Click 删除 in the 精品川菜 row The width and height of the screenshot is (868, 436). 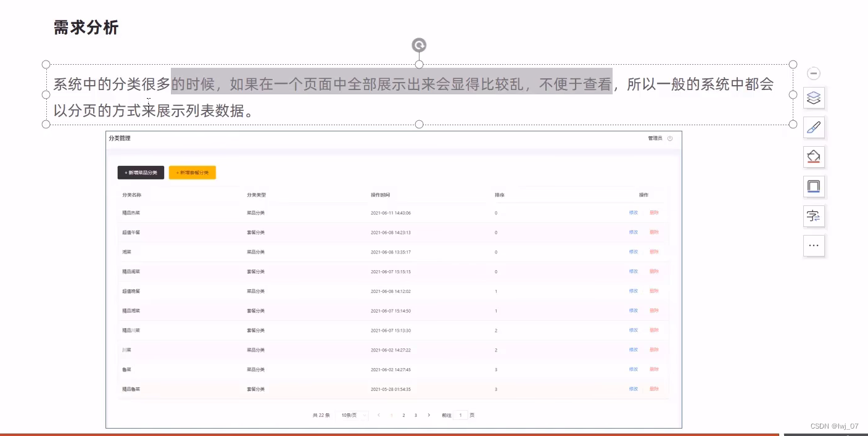(x=654, y=330)
